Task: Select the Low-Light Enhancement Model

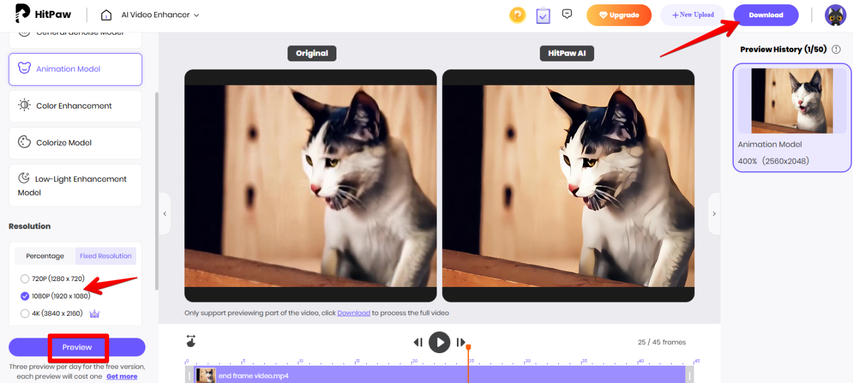Action: [x=75, y=186]
